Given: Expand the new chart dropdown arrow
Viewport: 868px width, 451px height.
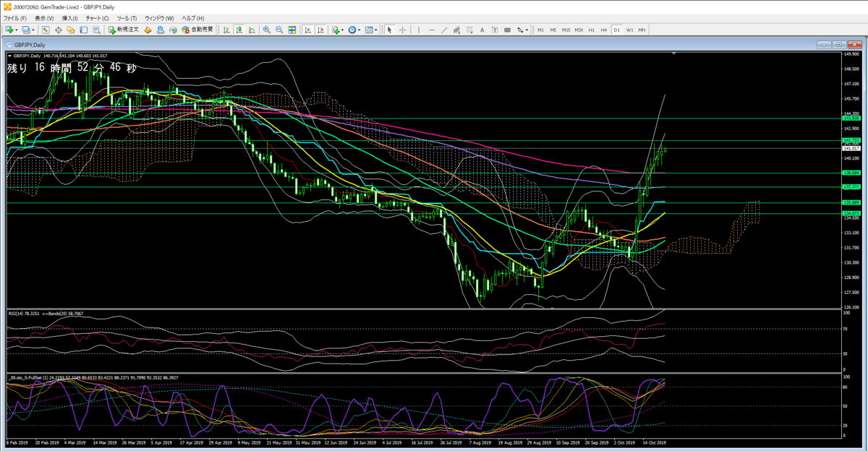Looking at the screenshot, I should pyautogui.click(x=17, y=30).
